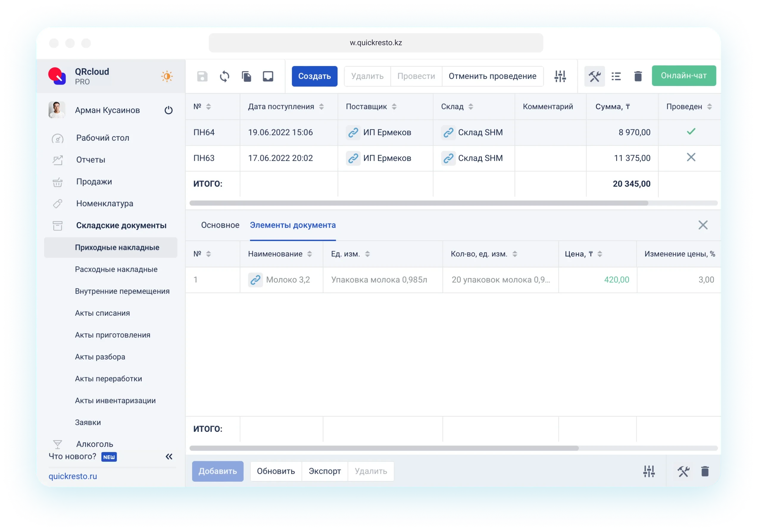Collapse sidebar with double chevron icon
This screenshot has width=757, height=532.
coord(169,456)
